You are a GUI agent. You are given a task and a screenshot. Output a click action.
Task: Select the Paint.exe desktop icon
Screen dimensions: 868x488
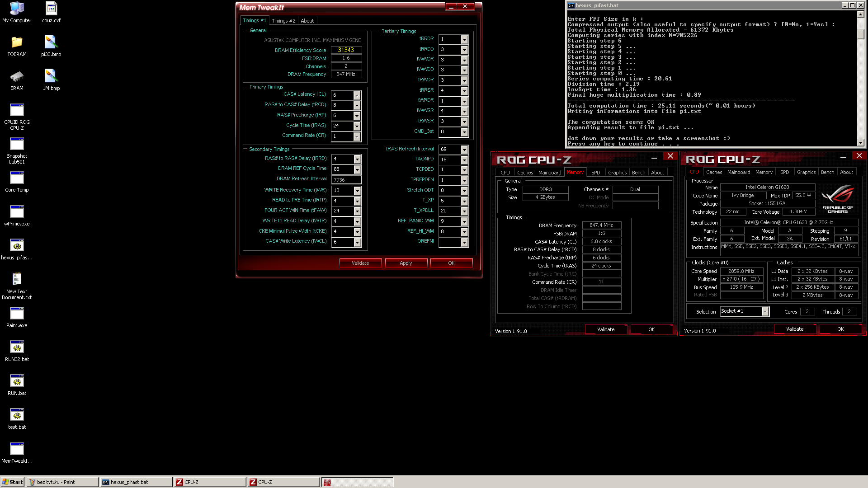(17, 317)
